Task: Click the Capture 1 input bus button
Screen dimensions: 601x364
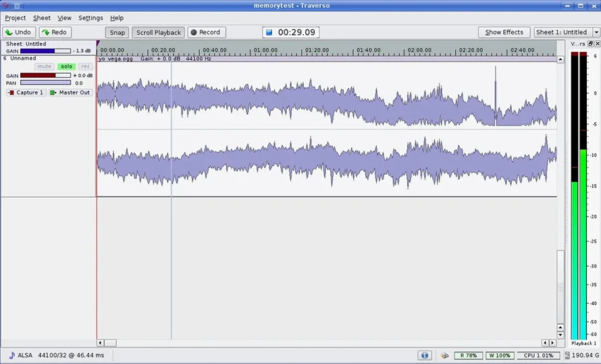Action: [x=26, y=93]
